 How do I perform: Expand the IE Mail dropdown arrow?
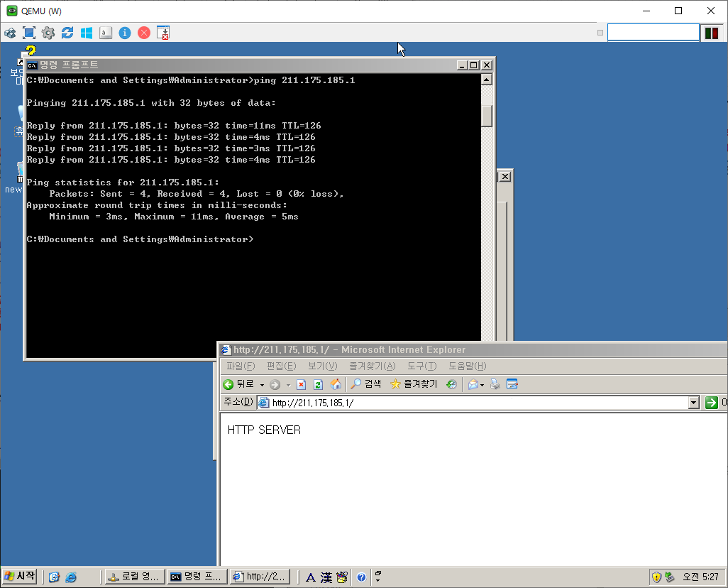pyautogui.click(x=482, y=385)
